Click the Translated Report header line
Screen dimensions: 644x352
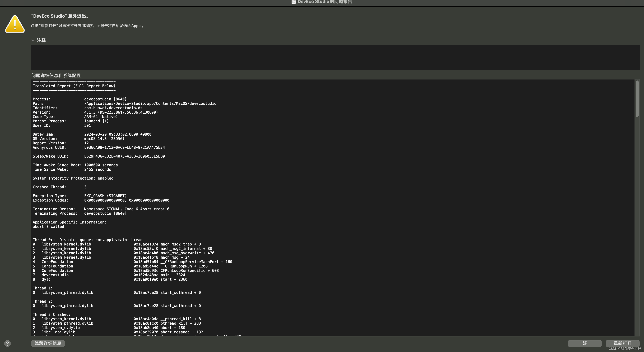(74, 86)
